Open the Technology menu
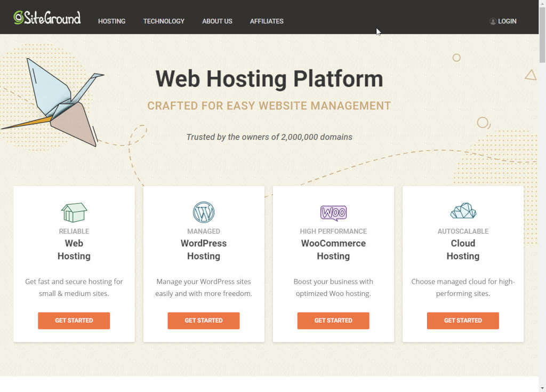 (164, 21)
